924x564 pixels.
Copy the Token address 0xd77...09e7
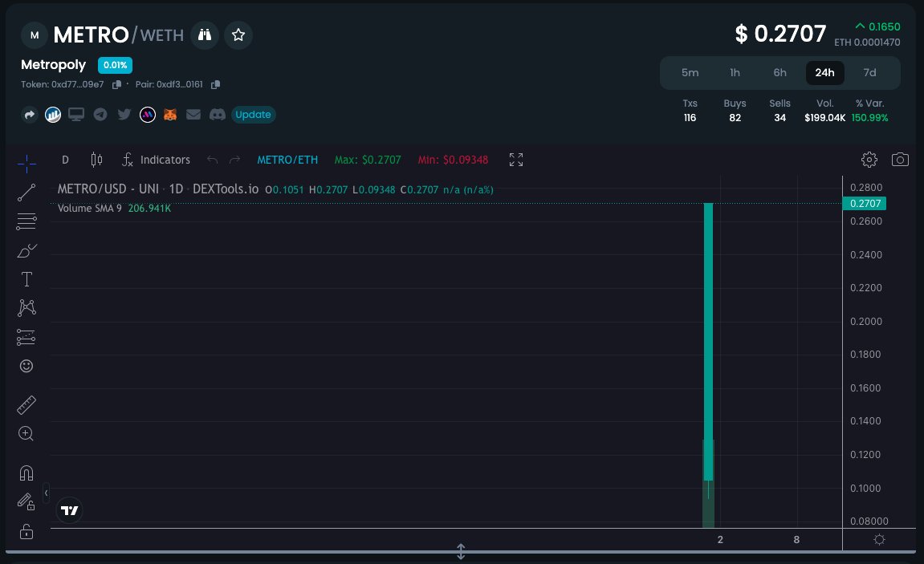tap(116, 85)
